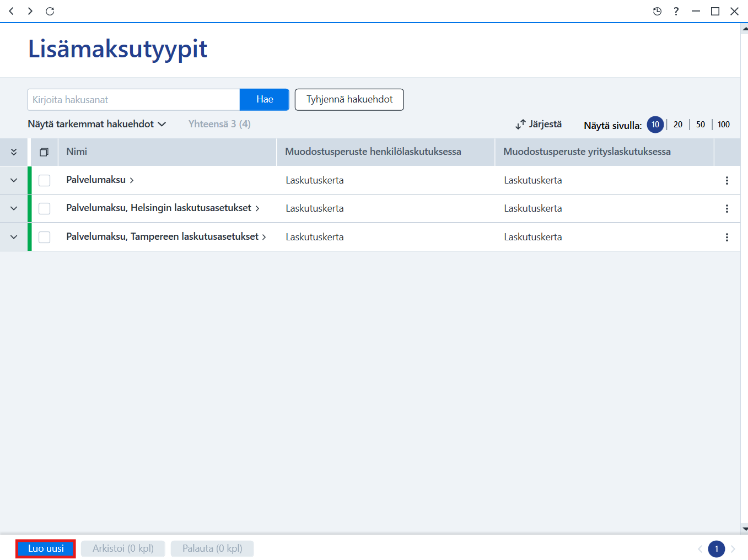
Task: Click Tyhjennä hakuehdot button
Action: [x=349, y=100]
